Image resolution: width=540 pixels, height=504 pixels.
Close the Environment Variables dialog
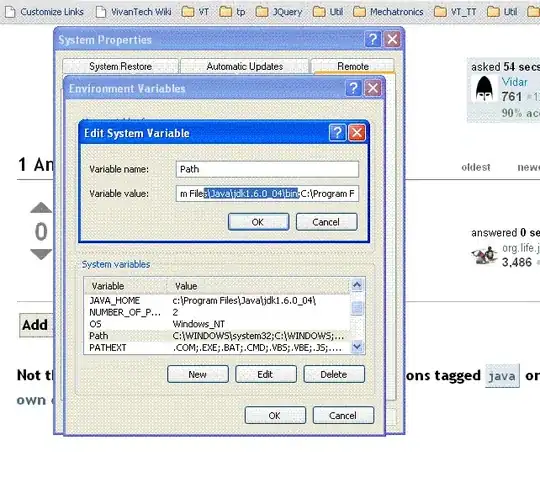(x=373, y=88)
